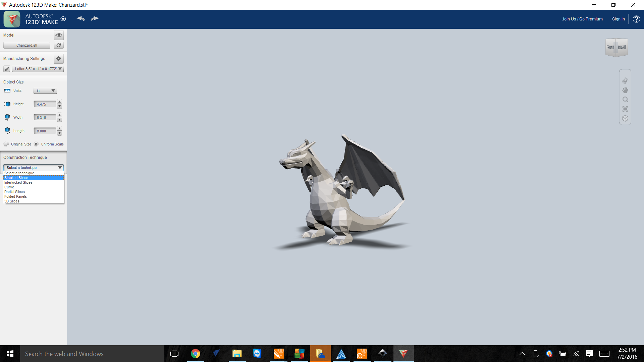Decrease the Length value
Viewport: 644px width, 362px height.
[59, 133]
